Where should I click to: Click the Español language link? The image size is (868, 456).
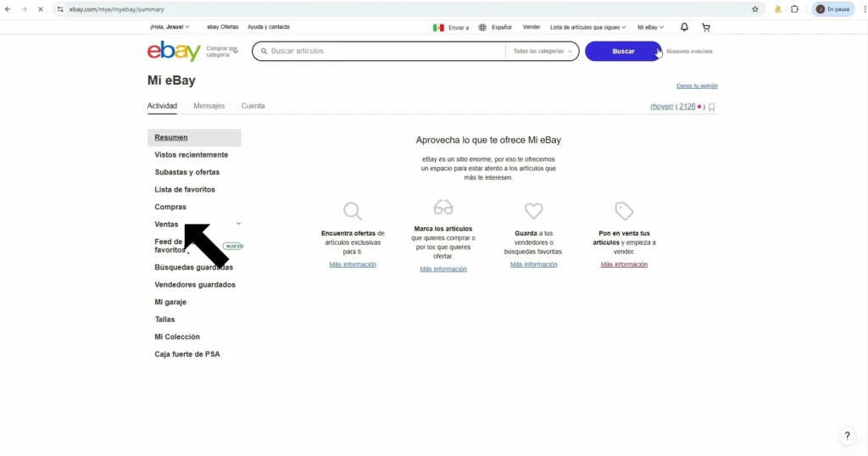502,27
